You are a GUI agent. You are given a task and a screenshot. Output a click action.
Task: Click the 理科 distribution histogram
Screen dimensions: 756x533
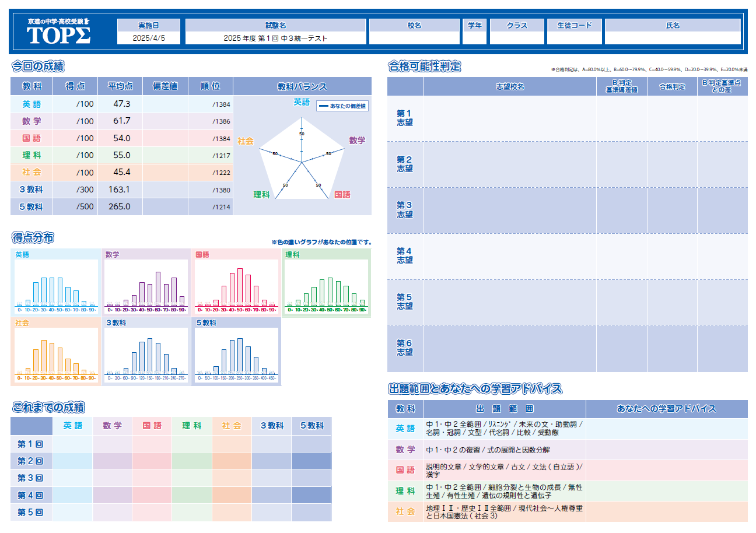325,283
